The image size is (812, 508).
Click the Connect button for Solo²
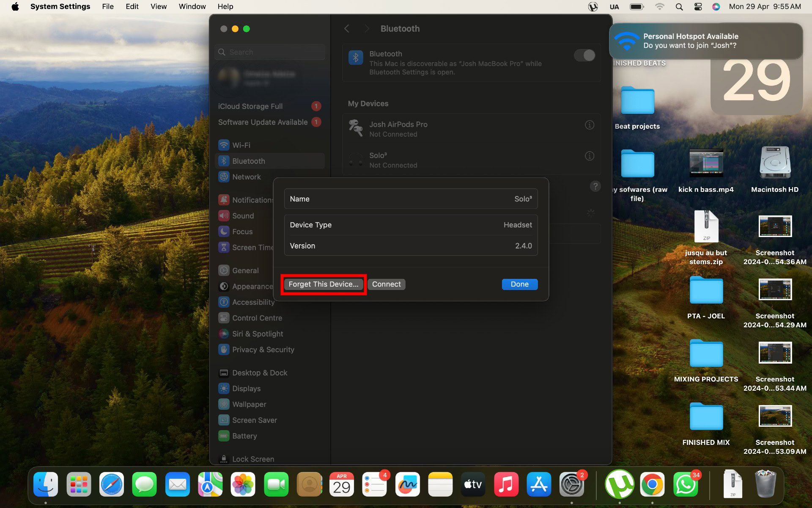coord(387,284)
